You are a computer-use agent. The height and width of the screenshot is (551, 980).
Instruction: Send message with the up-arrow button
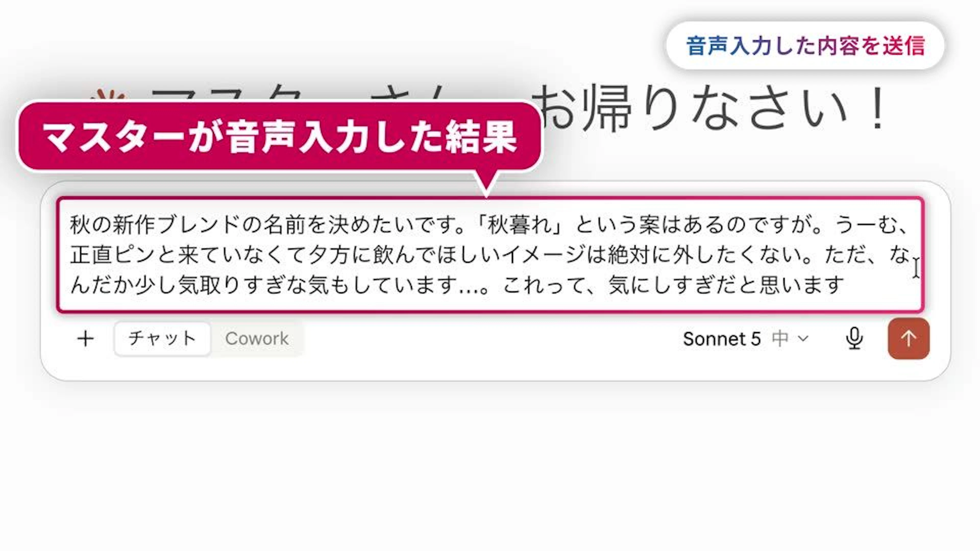pyautogui.click(x=909, y=339)
